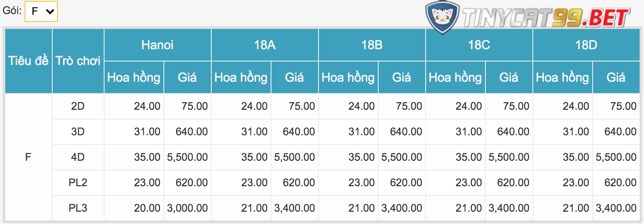644x224 pixels.
Task: Click the Hoa hồng subheader under Hanoi
Action: [134, 78]
